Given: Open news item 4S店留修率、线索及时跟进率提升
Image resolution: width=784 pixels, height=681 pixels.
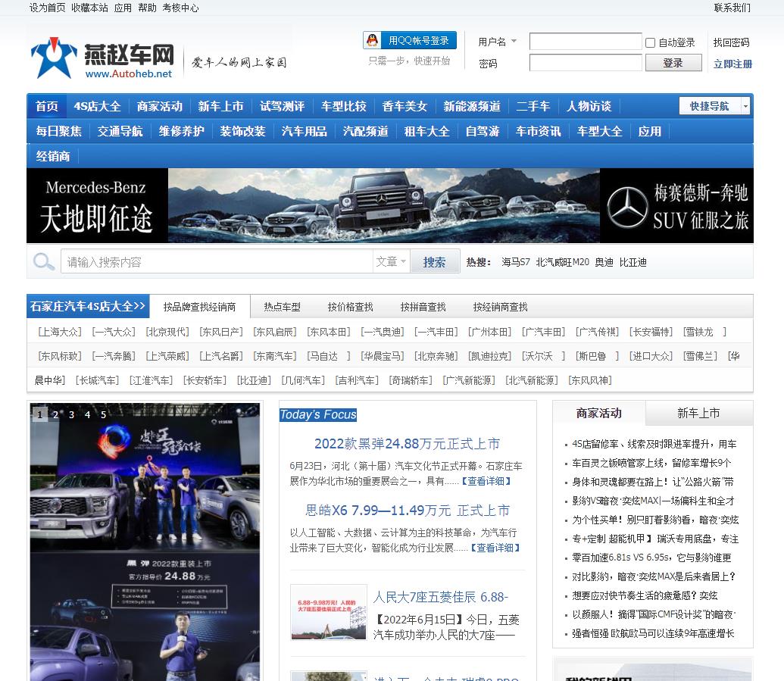Looking at the screenshot, I should point(654,444).
